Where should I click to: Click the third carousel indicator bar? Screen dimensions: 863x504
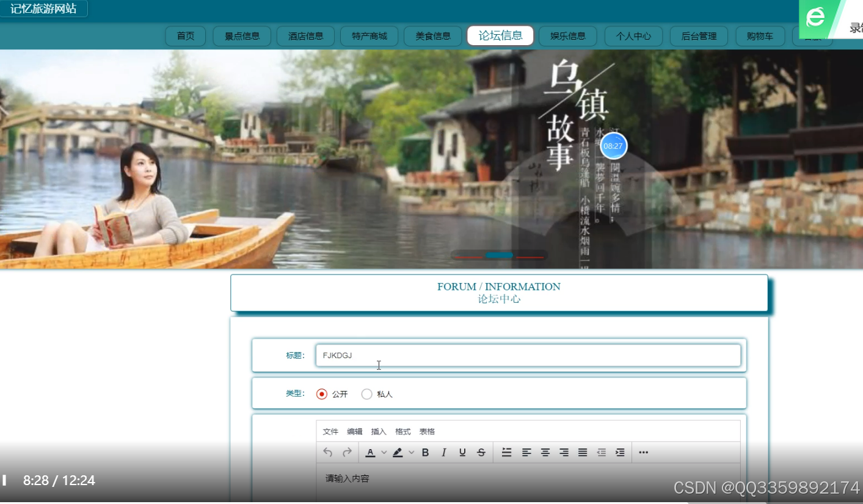click(x=530, y=256)
